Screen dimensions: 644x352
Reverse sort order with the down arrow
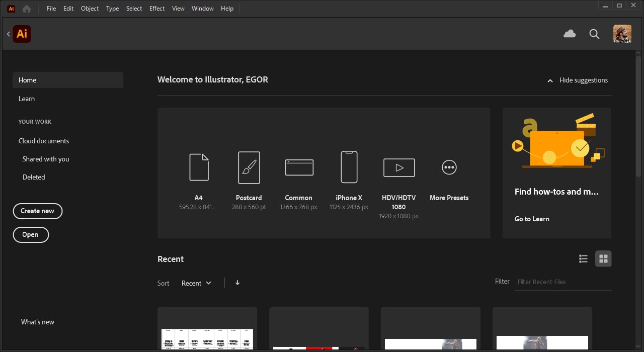pyautogui.click(x=237, y=283)
